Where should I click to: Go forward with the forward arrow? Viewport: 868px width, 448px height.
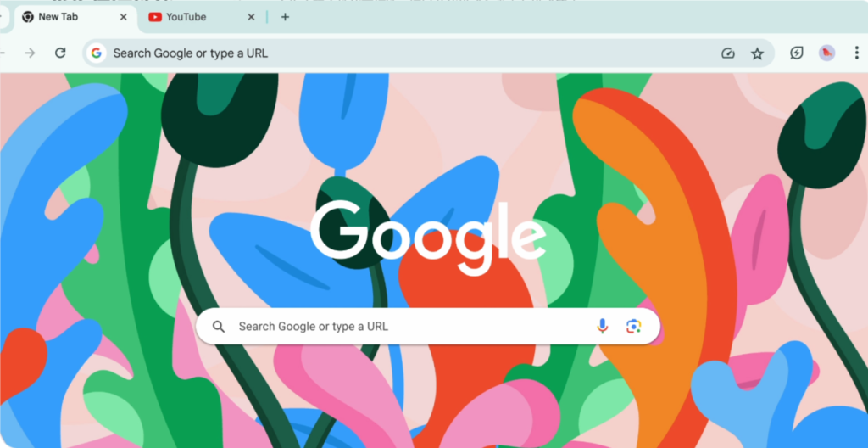click(30, 53)
